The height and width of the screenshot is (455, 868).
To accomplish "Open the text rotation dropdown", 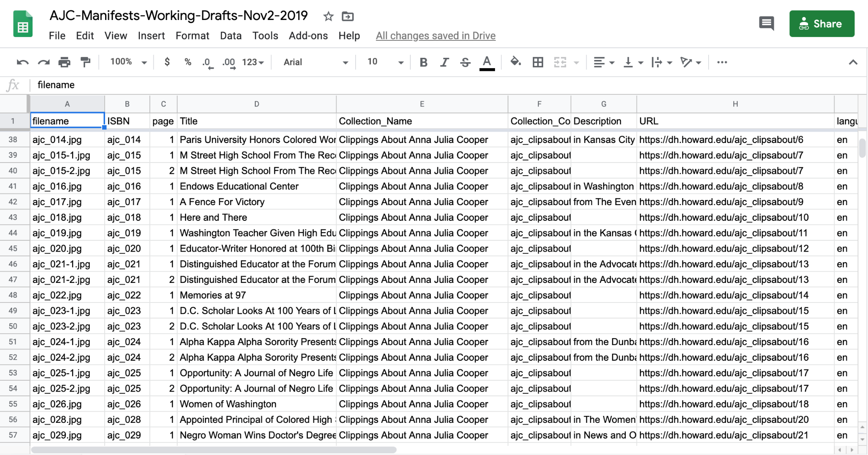I will pos(691,62).
